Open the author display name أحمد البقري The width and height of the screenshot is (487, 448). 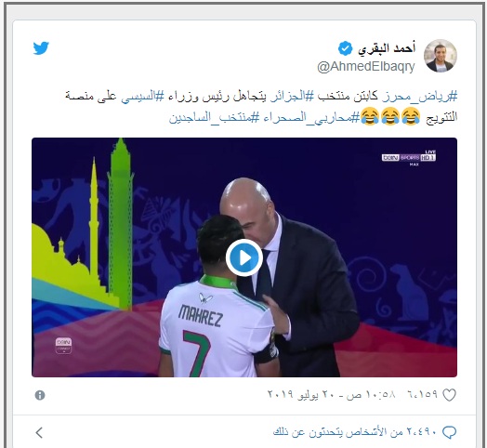[387, 48]
